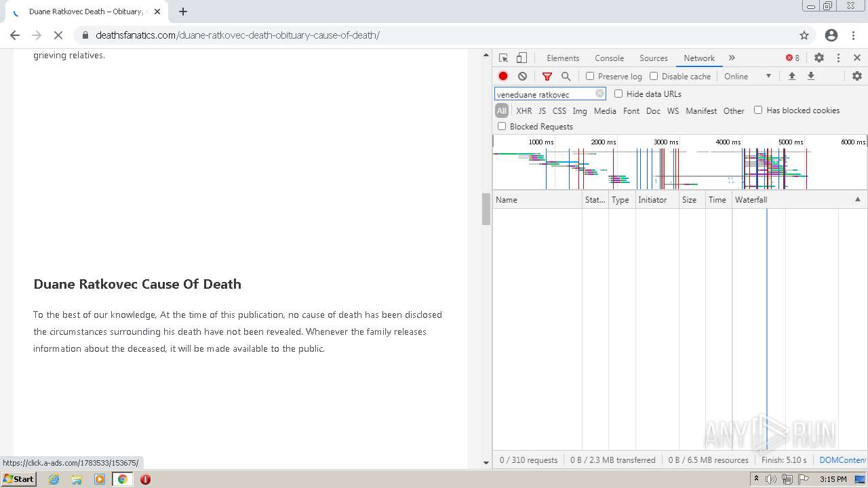Close the Duane Ratkovec tab

(157, 12)
